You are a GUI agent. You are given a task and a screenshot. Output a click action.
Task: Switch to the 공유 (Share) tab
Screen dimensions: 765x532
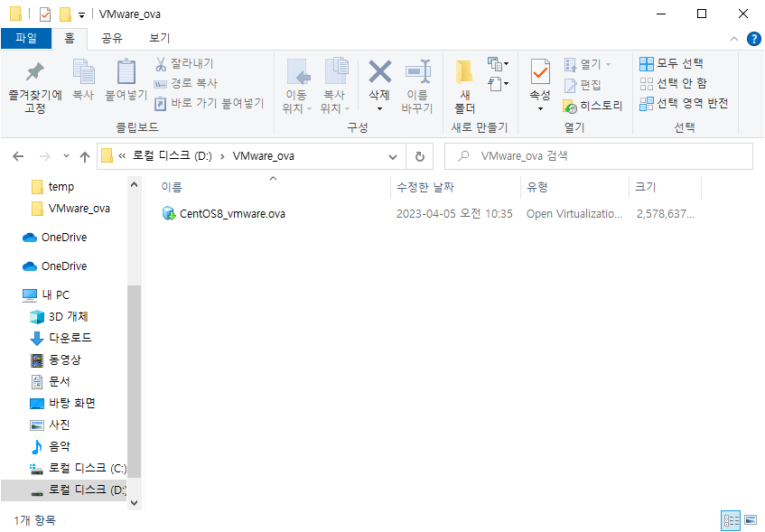coord(112,38)
